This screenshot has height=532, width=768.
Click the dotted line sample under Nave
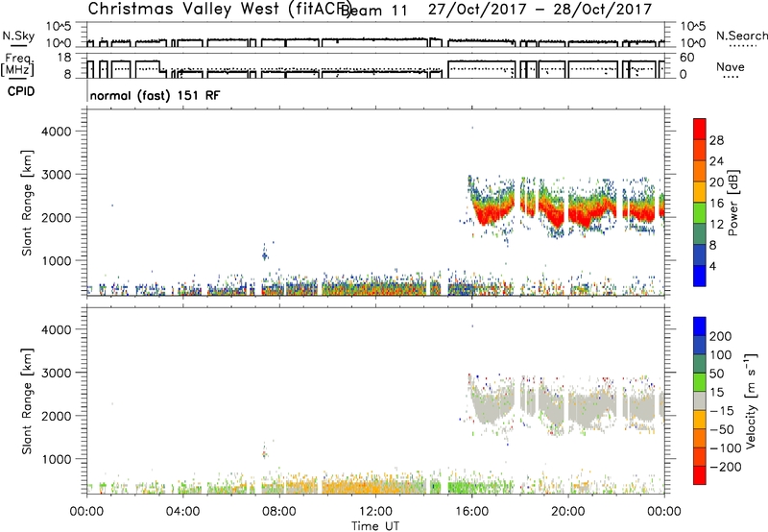point(731,77)
